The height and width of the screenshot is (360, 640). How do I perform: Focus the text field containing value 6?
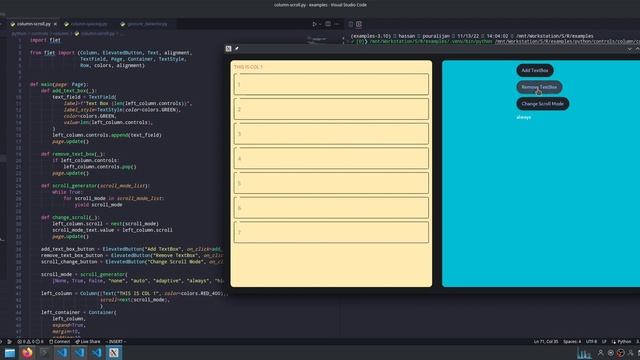pos(331,208)
